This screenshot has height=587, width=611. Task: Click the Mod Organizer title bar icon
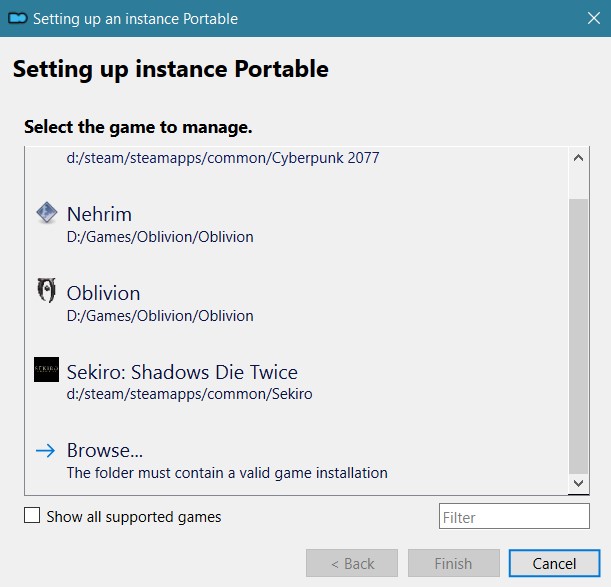click(x=17, y=19)
